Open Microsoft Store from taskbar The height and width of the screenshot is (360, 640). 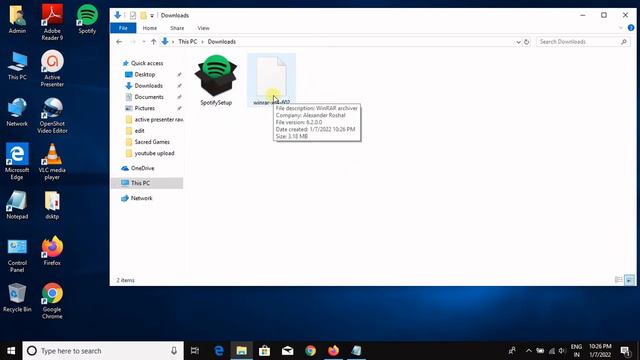click(264, 351)
